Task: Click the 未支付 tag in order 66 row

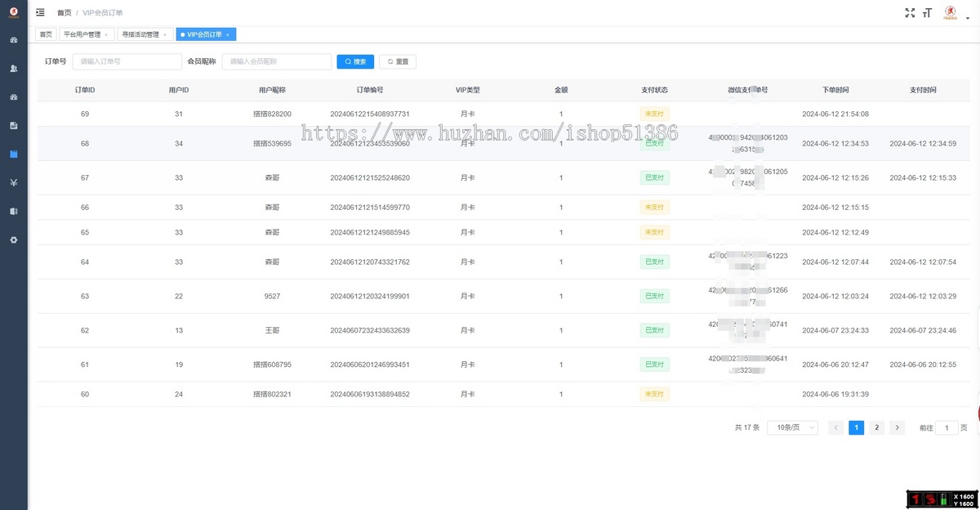Action: click(x=654, y=208)
